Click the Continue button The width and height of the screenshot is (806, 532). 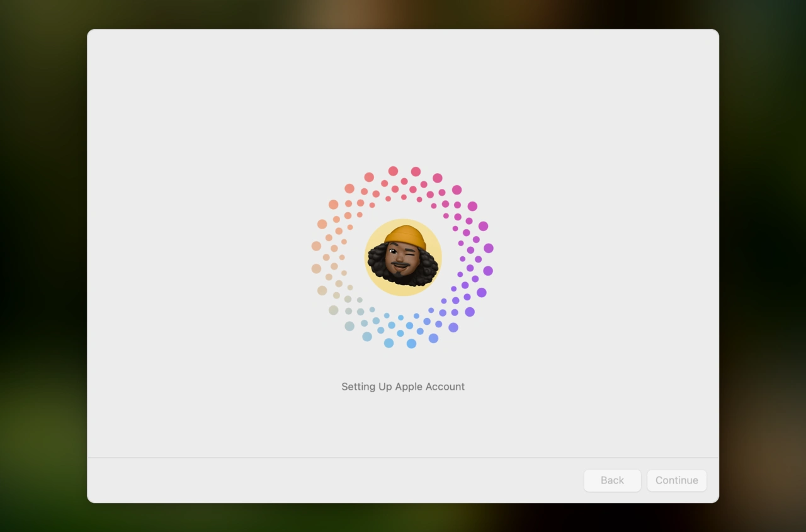coord(676,480)
